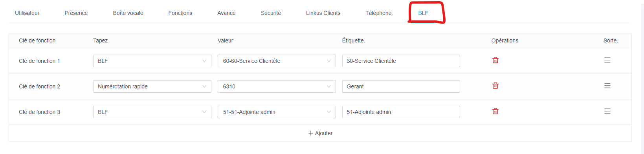Click the Sorte column header
Viewport: 644px width, 154px height.
point(611,40)
